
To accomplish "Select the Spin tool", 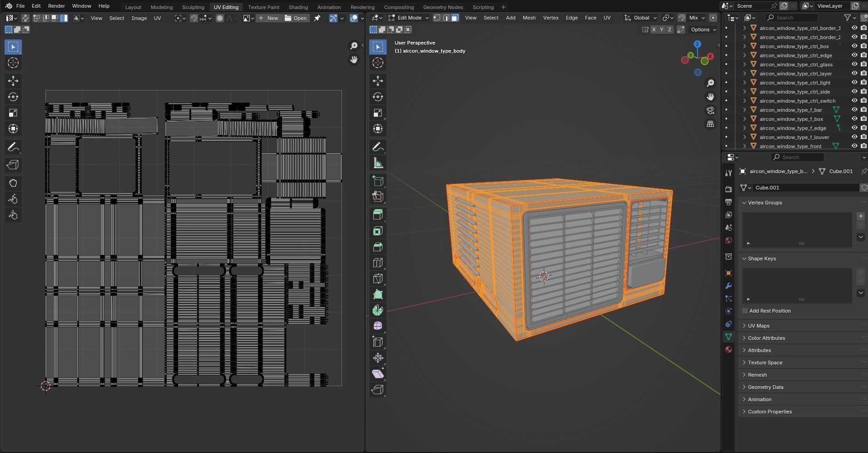I will click(378, 310).
